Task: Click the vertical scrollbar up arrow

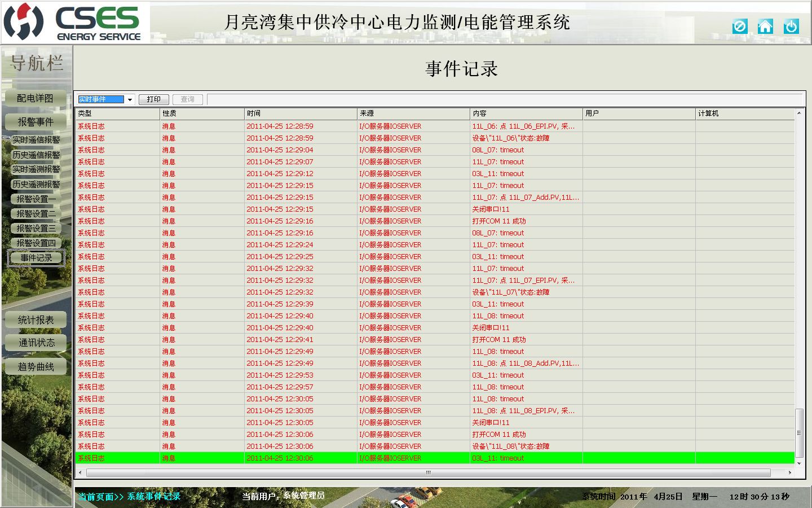Action: (799, 113)
